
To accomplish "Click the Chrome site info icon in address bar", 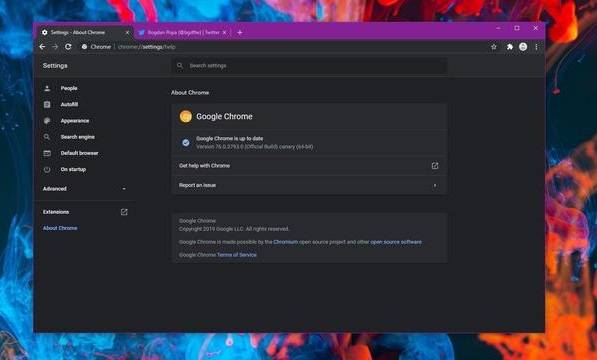I will click(x=85, y=47).
